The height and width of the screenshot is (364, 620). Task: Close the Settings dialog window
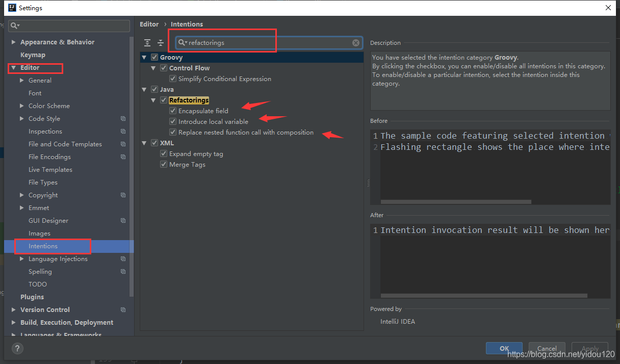(608, 8)
